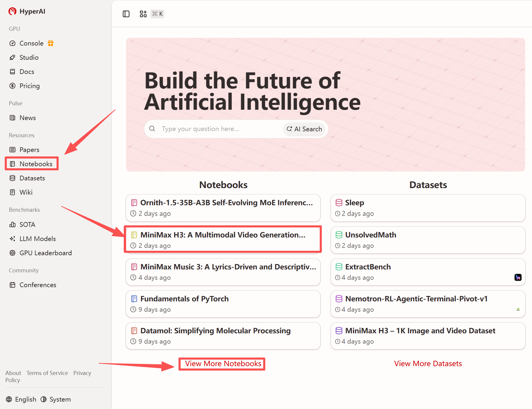Viewport: 532px width, 409px height.
Task: Open the Privacy Policy footer link
Action: (x=48, y=377)
